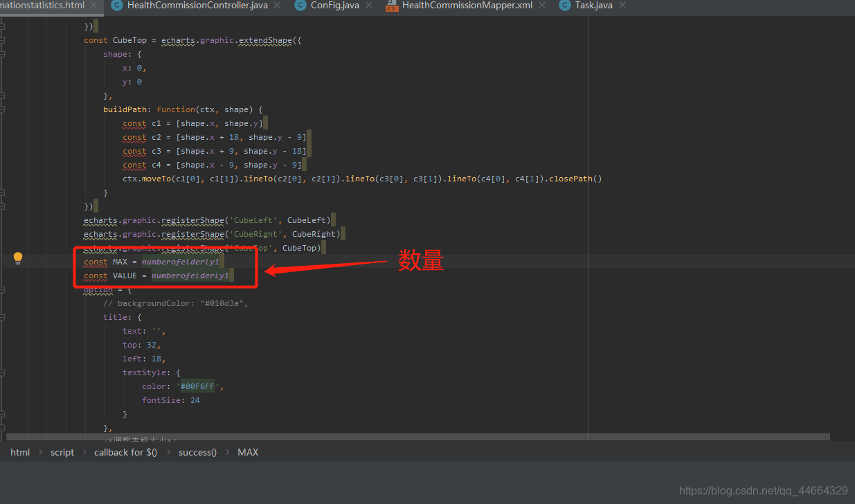
Task: Click the 'x: 0' property line
Action: 134,68
